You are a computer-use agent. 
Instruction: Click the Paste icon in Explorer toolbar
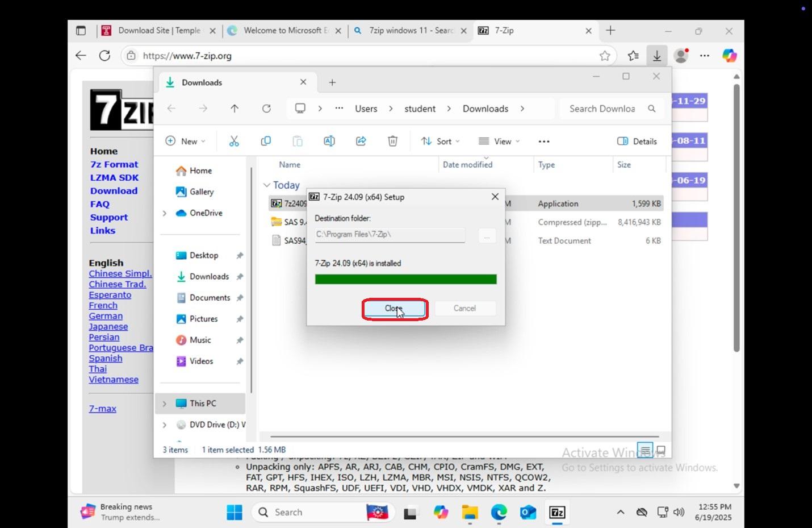(298, 142)
